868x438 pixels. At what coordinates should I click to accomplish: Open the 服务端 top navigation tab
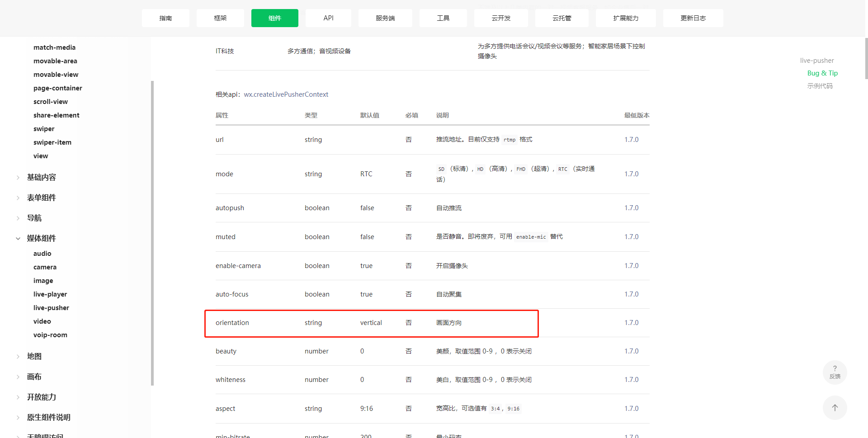(385, 18)
